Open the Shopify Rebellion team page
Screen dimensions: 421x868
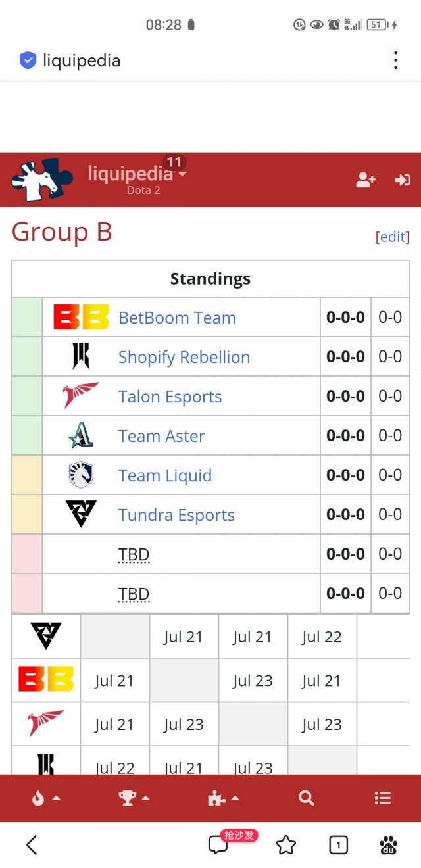click(184, 357)
